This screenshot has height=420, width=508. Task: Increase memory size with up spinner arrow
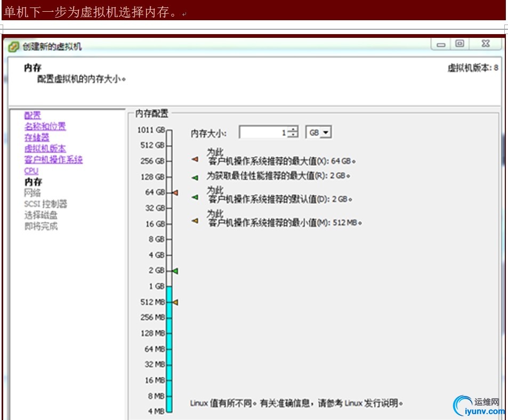(293, 130)
